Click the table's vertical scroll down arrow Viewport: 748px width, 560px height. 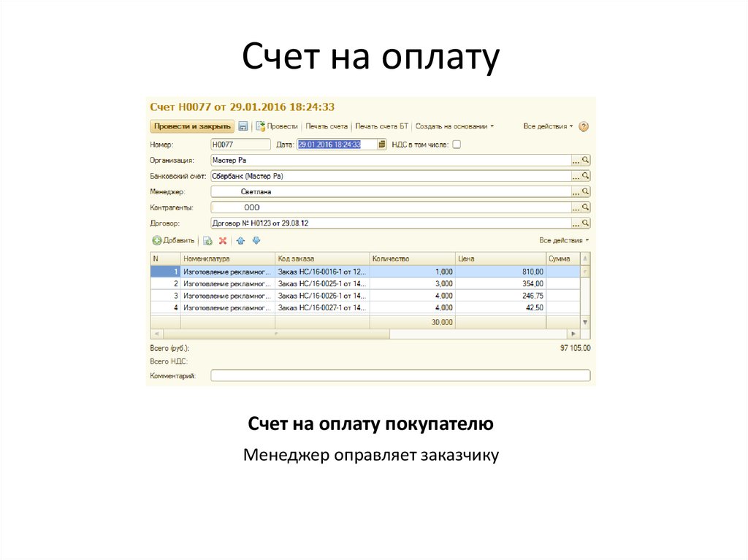585,323
